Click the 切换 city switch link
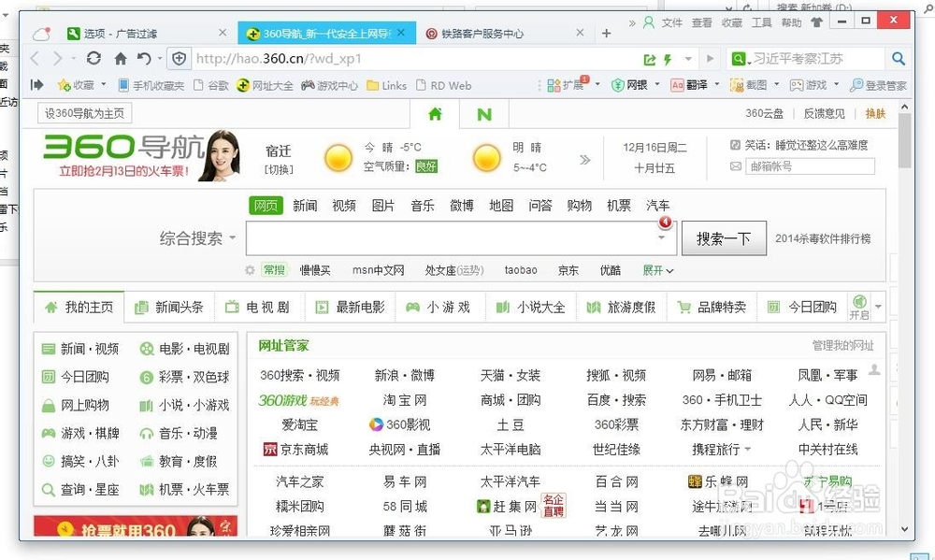Screen dimensions: 935x560 point(279,169)
